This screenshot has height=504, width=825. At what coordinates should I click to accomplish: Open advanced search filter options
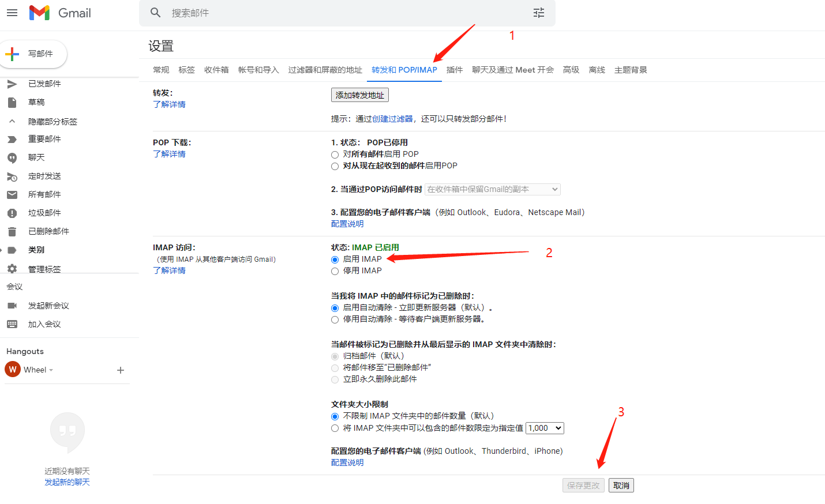coord(538,13)
